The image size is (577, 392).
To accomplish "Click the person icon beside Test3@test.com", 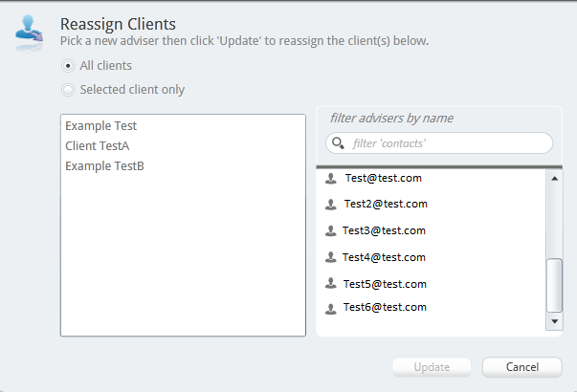I will [x=331, y=230].
